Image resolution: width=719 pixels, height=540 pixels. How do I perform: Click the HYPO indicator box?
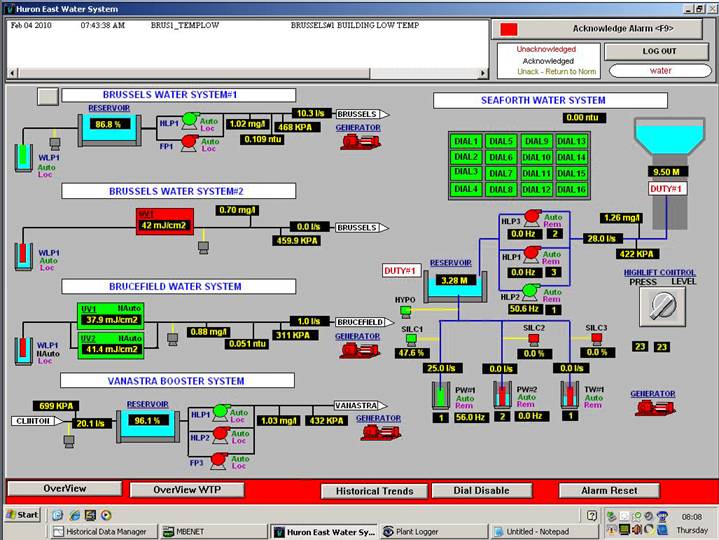[x=406, y=310]
